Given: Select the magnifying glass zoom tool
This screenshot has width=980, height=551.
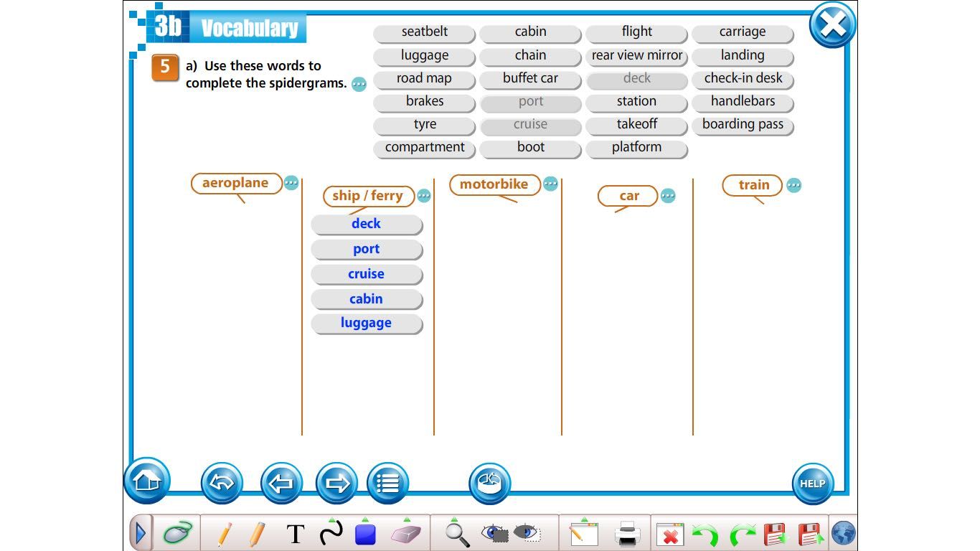Looking at the screenshot, I should point(456,533).
